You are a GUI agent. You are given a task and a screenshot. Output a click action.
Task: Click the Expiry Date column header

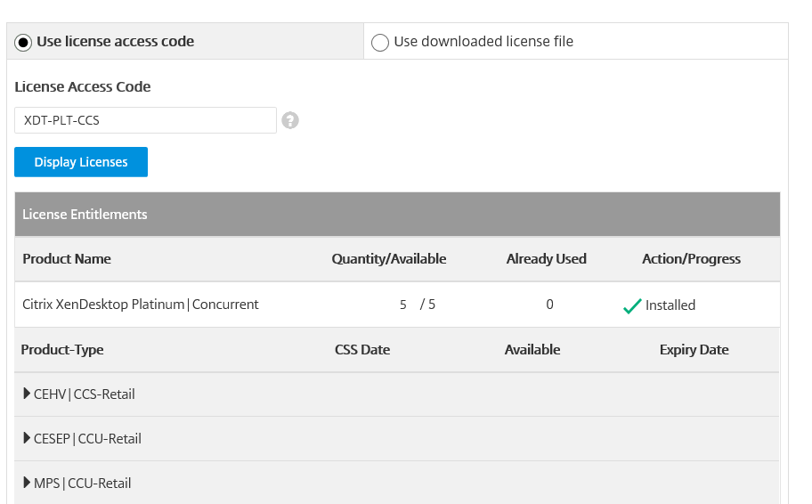tap(694, 350)
